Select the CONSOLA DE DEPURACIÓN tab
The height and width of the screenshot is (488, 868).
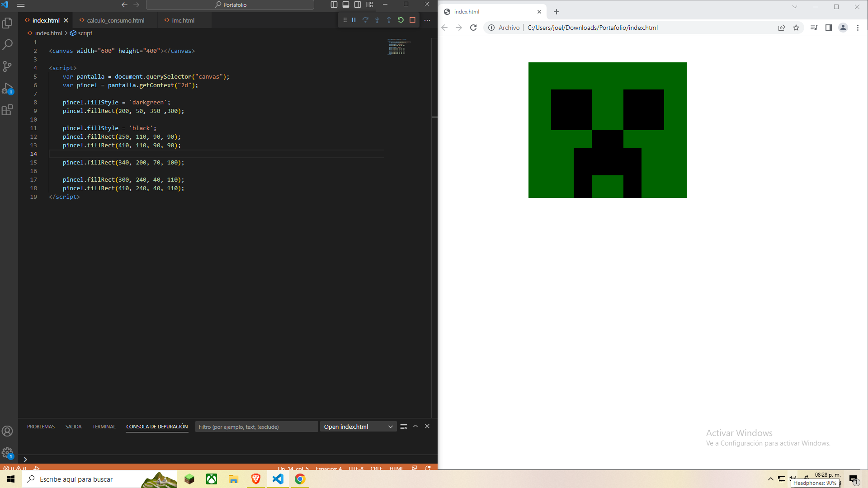[x=157, y=427]
